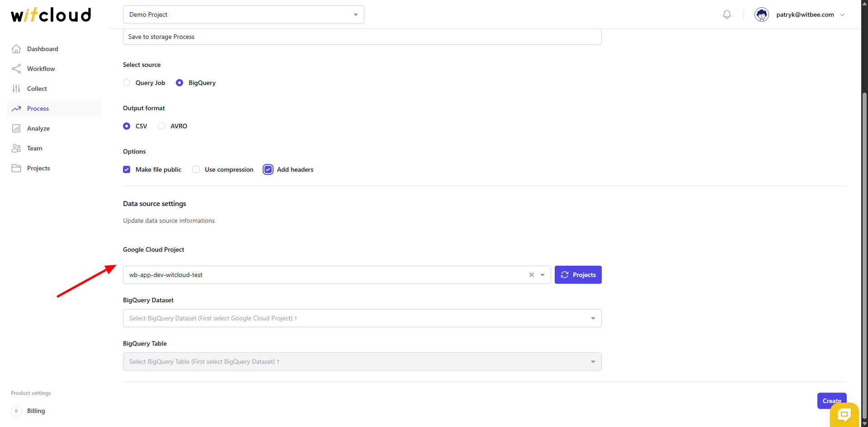Open the BigQuery Table selector
This screenshot has height=427, width=868.
pyautogui.click(x=593, y=361)
